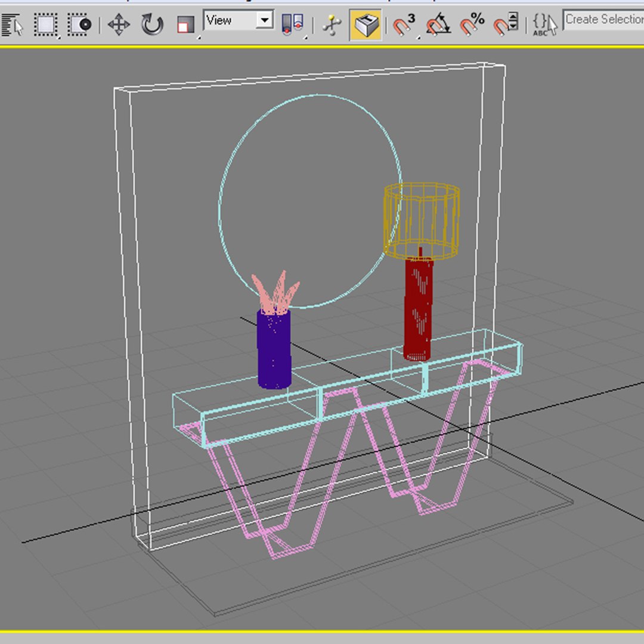Select the blue vase cylinder
Screen dimensions: 644x644
click(274, 349)
